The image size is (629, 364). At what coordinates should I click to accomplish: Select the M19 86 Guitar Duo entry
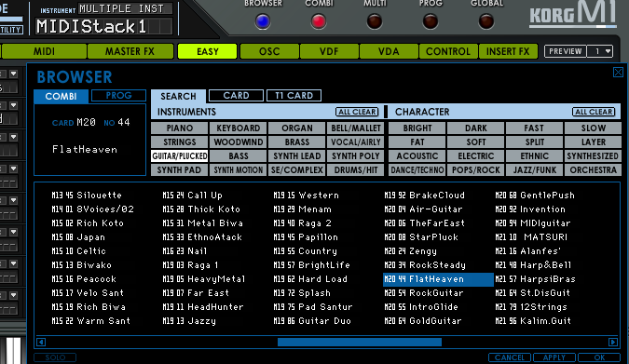(x=312, y=320)
